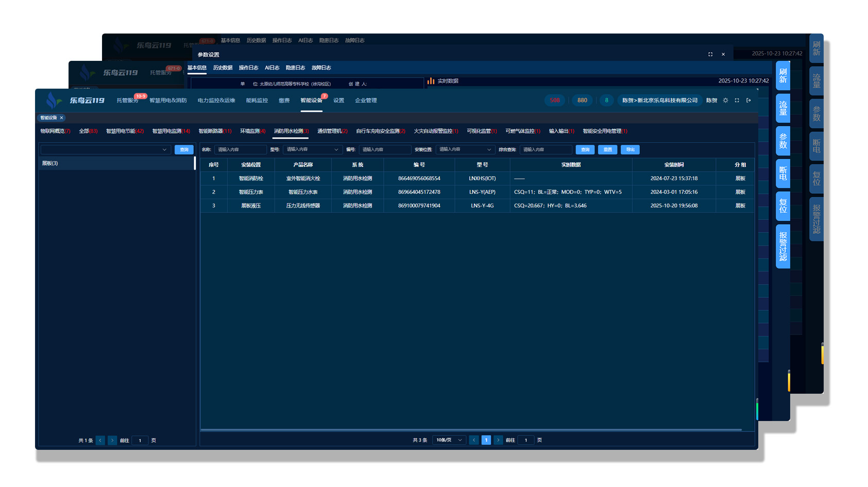The width and height of the screenshot is (868, 487).
Task: Open the 电力监控&运维 menu
Action: point(216,100)
